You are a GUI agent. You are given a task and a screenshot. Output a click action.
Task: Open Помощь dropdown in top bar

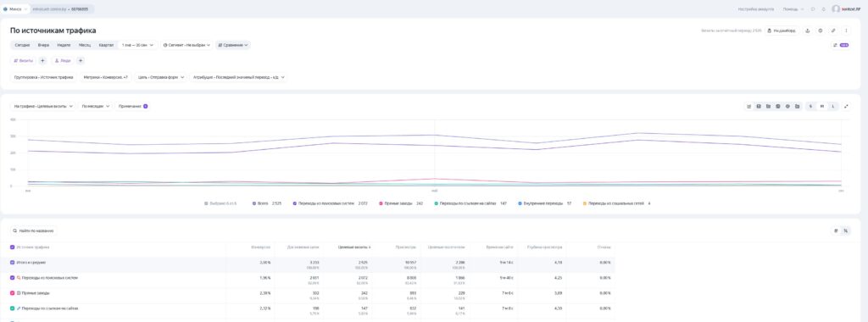click(793, 8)
